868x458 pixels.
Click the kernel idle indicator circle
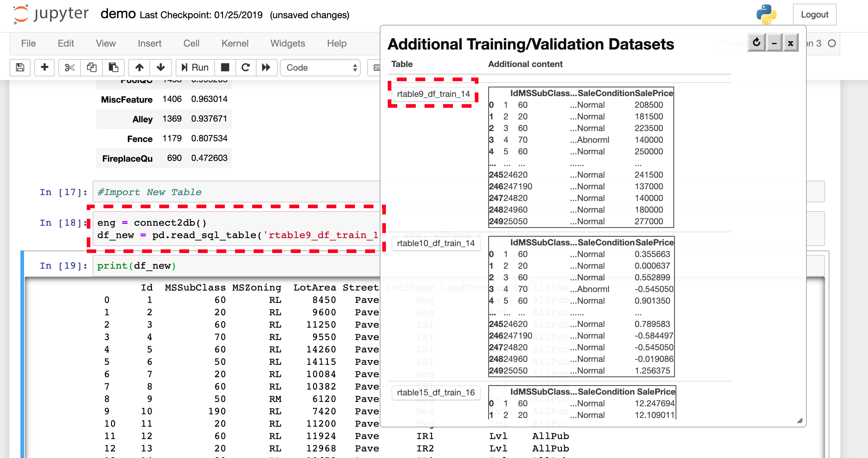832,44
